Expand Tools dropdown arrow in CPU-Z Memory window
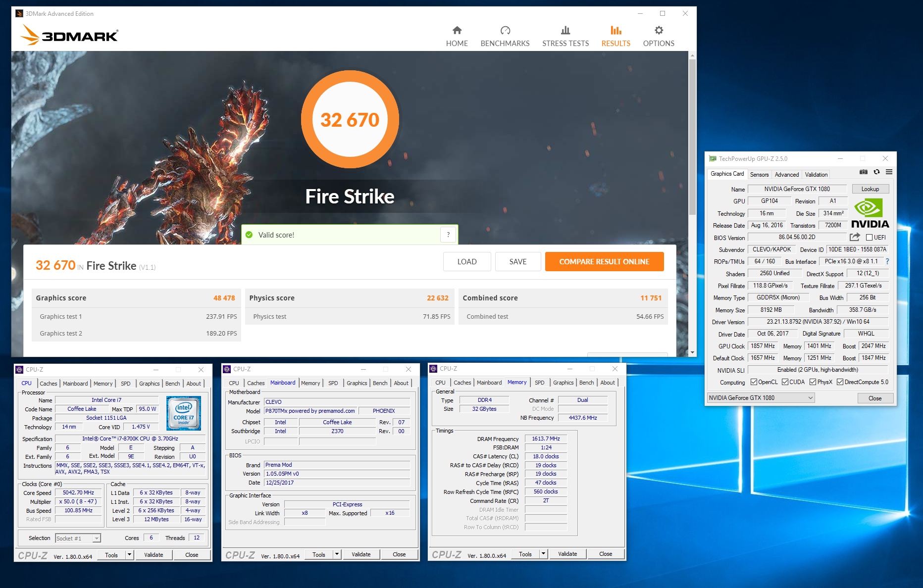 (x=543, y=554)
